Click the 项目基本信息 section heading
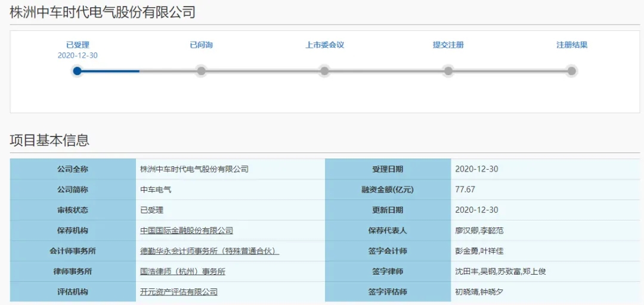 point(49,141)
